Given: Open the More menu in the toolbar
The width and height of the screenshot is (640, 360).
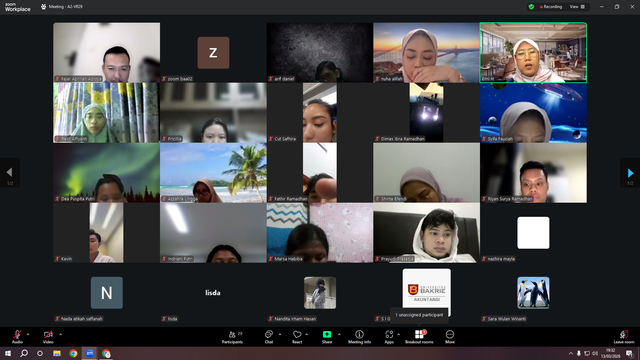Looking at the screenshot, I should click(x=450, y=337).
